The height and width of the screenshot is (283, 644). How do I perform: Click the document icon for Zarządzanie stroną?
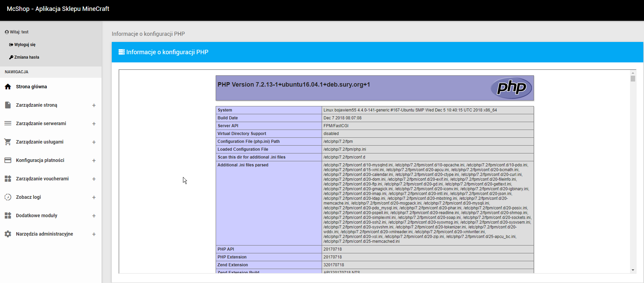point(8,105)
